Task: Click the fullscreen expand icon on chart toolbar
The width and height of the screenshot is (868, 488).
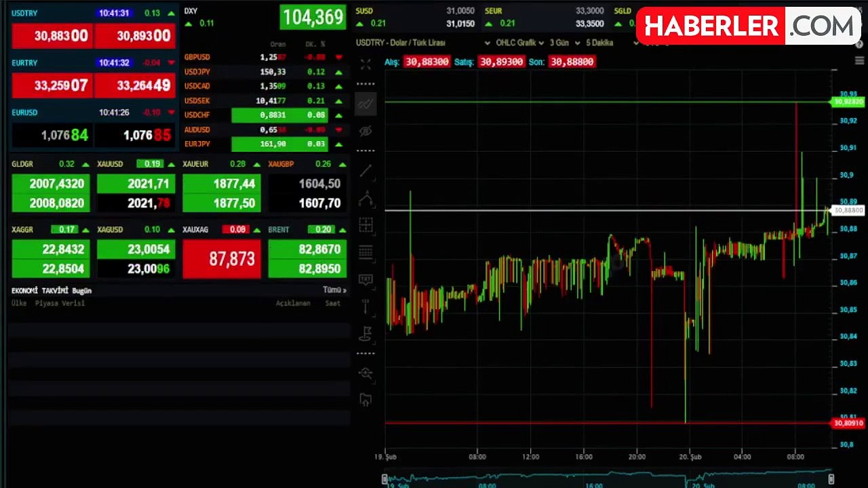Action: [x=366, y=65]
